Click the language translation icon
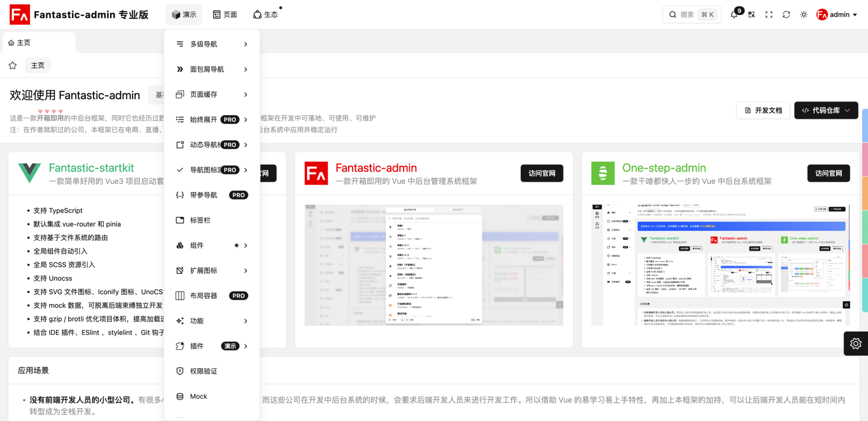The height and width of the screenshot is (421, 868). coord(751,15)
